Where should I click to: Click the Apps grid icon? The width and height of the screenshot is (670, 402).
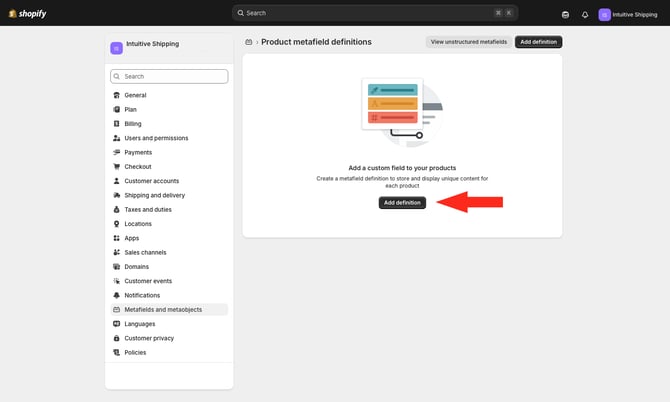tap(116, 238)
